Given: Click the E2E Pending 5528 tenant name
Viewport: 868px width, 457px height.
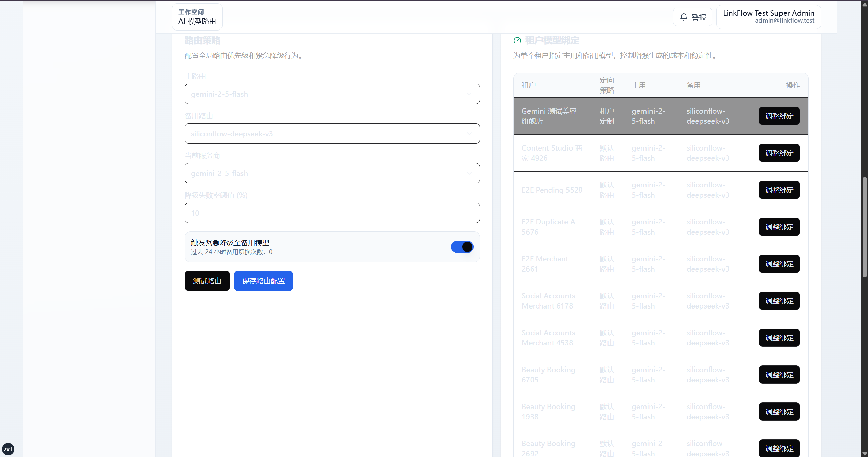Looking at the screenshot, I should (552, 190).
